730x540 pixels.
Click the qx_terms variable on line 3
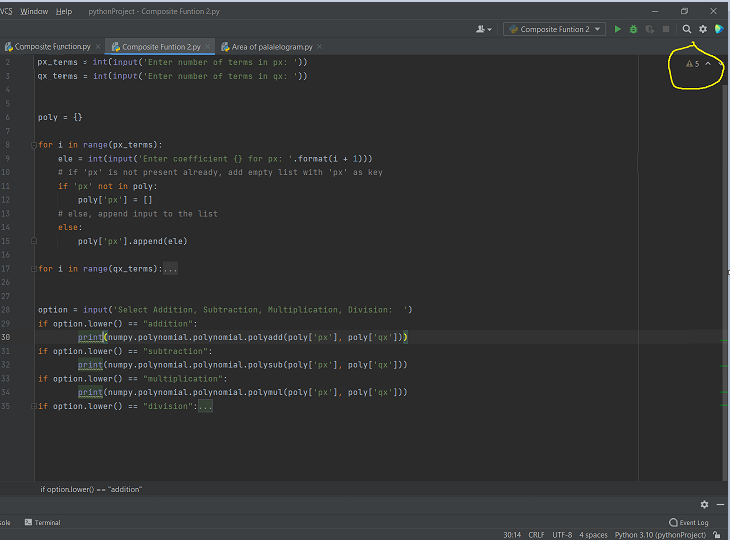(57, 76)
